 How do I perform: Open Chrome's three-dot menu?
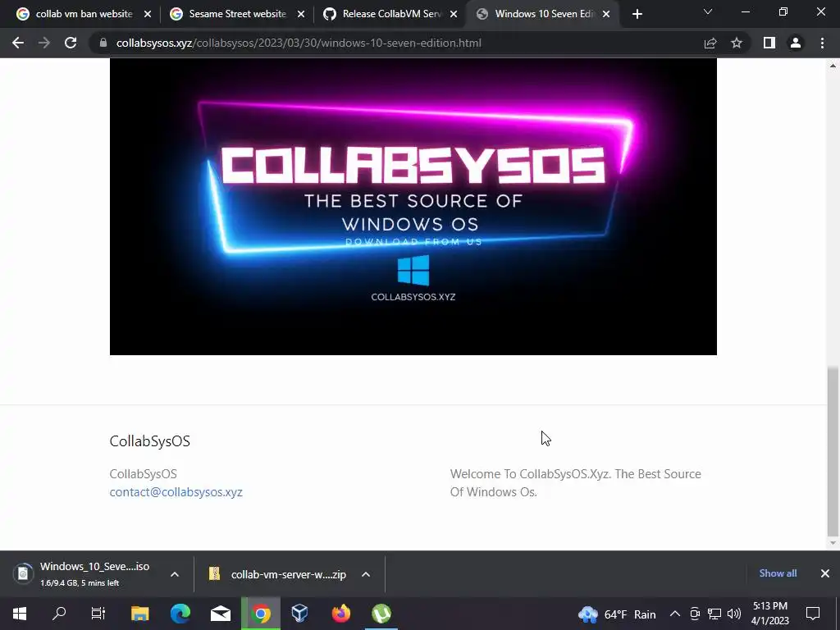point(822,43)
